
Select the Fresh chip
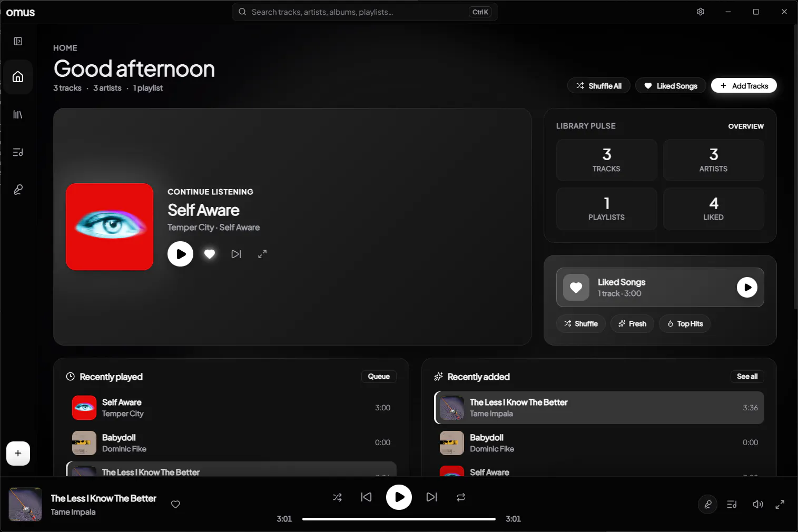click(x=632, y=323)
